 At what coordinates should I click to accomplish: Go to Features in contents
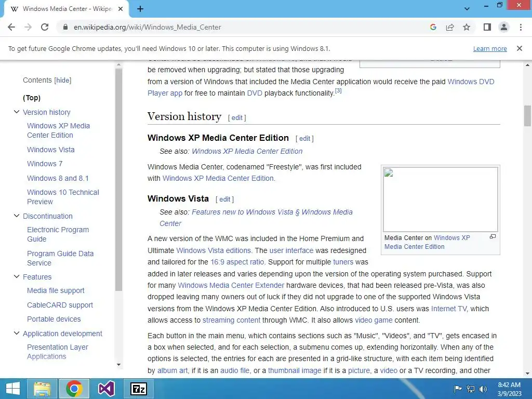click(37, 277)
